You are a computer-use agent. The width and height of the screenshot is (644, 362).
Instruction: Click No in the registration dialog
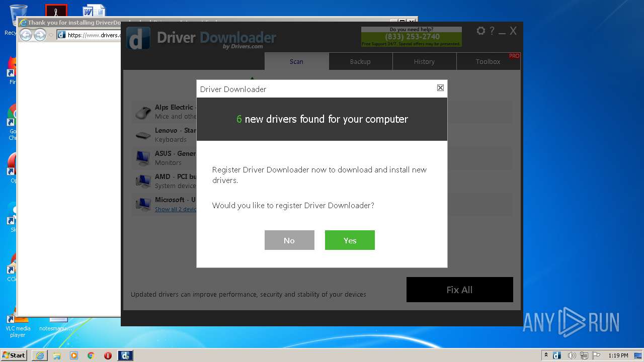tap(289, 240)
